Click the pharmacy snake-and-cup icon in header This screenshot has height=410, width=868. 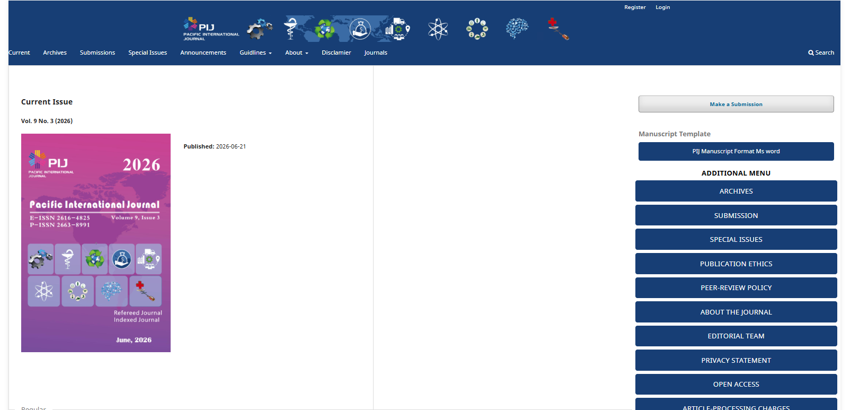pyautogui.click(x=290, y=28)
